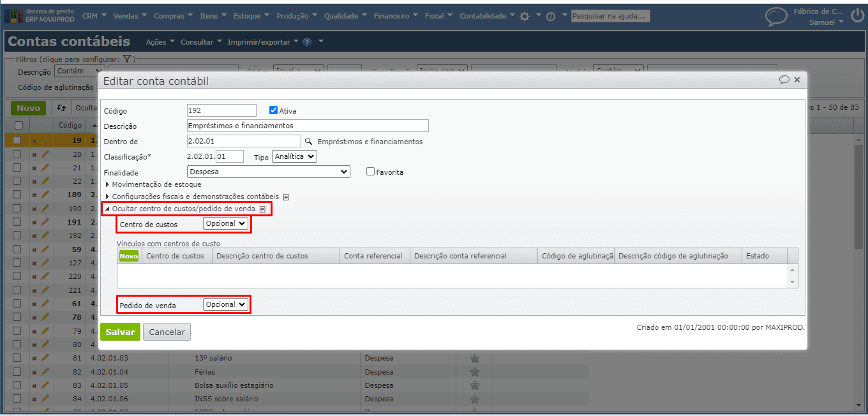Toggle select-all checkbox in table header

tap(19, 125)
